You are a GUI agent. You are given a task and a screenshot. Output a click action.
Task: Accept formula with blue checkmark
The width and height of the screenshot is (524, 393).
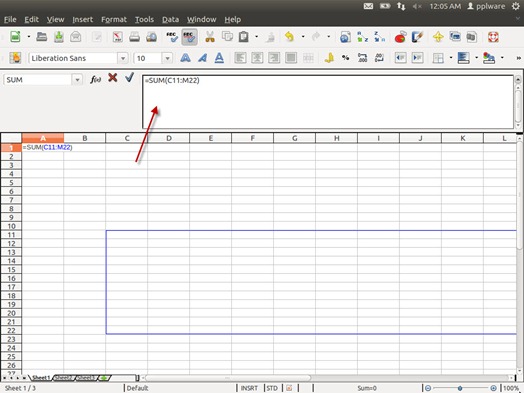129,78
